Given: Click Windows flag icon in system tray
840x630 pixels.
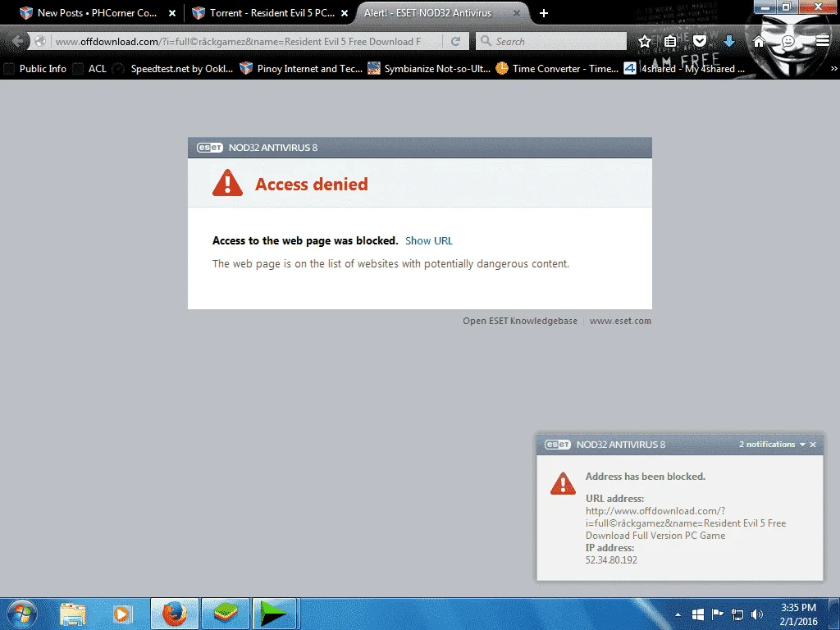Looking at the screenshot, I should [697, 614].
